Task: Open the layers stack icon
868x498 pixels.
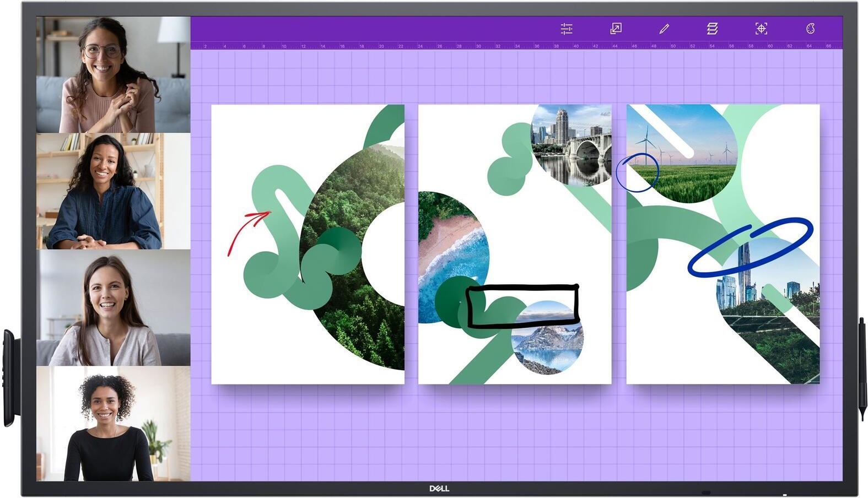Action: coord(712,29)
